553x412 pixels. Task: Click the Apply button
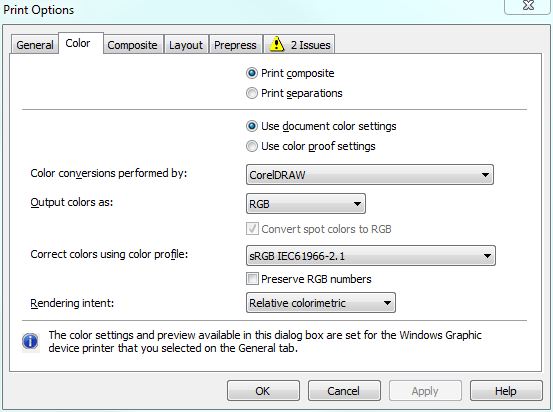click(425, 391)
